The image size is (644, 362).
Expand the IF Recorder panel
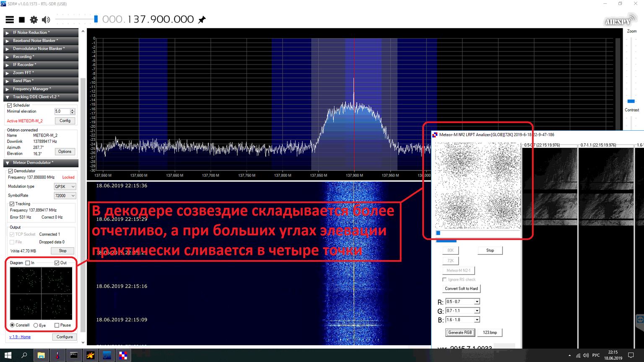(x=41, y=65)
